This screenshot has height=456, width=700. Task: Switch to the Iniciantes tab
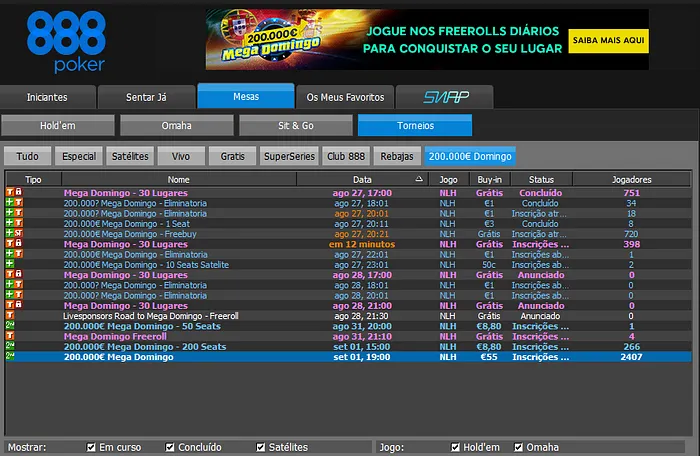point(47,97)
